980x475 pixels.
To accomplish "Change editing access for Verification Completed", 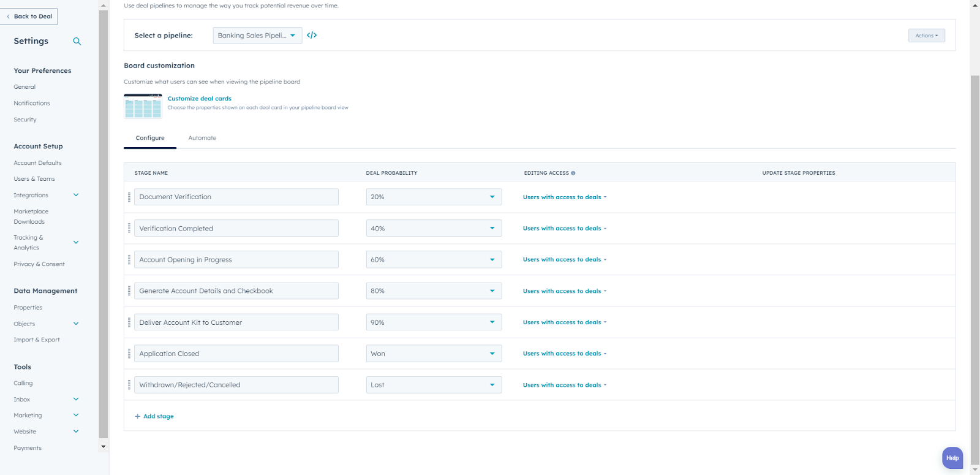I will tap(565, 228).
